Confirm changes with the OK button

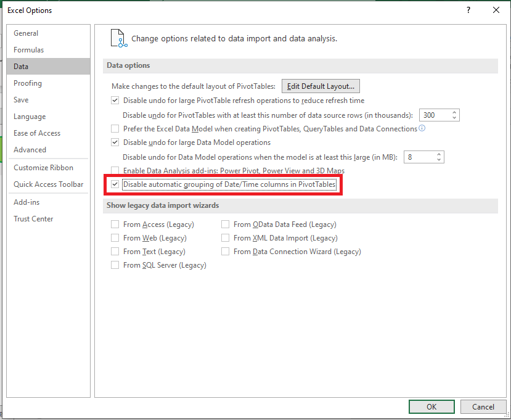click(431, 406)
